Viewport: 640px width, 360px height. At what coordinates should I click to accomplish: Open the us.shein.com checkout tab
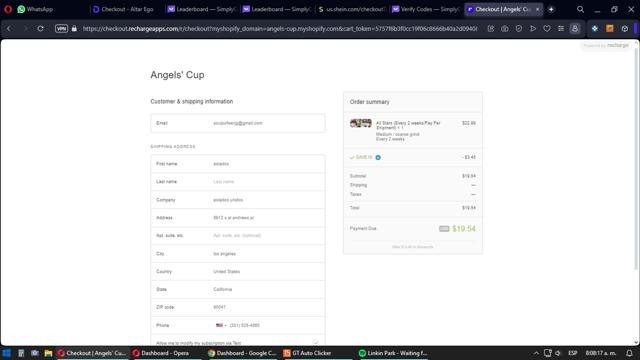[351, 9]
